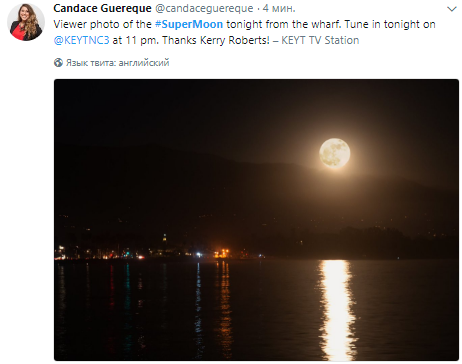Image resolution: width=462 pixels, height=364 pixels.
Task: Click the 'Thanks Kerry Roberts!' text
Action: (216, 40)
